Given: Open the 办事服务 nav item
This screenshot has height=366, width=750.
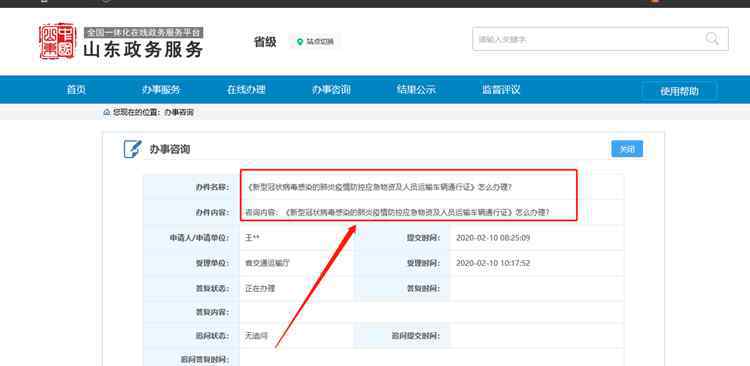Looking at the screenshot, I should 161,89.
